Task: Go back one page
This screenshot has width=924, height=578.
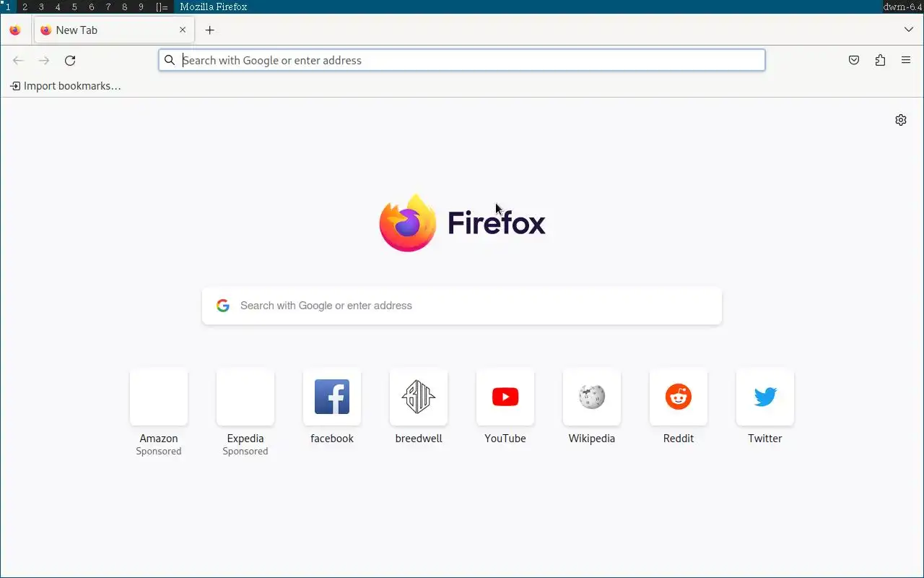Action: [19, 61]
